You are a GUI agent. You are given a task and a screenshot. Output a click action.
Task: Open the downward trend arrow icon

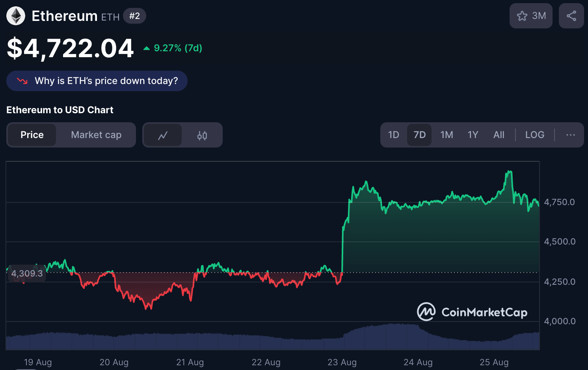point(22,81)
